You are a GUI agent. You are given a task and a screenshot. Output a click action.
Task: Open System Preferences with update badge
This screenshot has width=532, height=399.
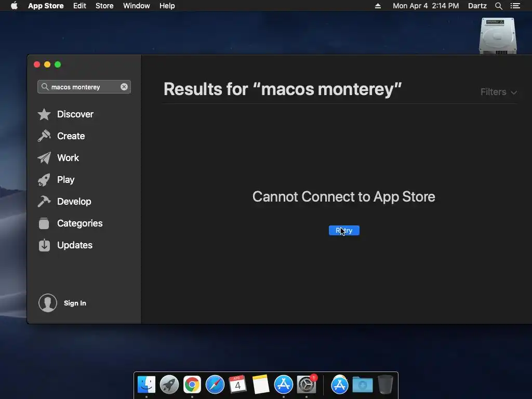pyautogui.click(x=307, y=384)
